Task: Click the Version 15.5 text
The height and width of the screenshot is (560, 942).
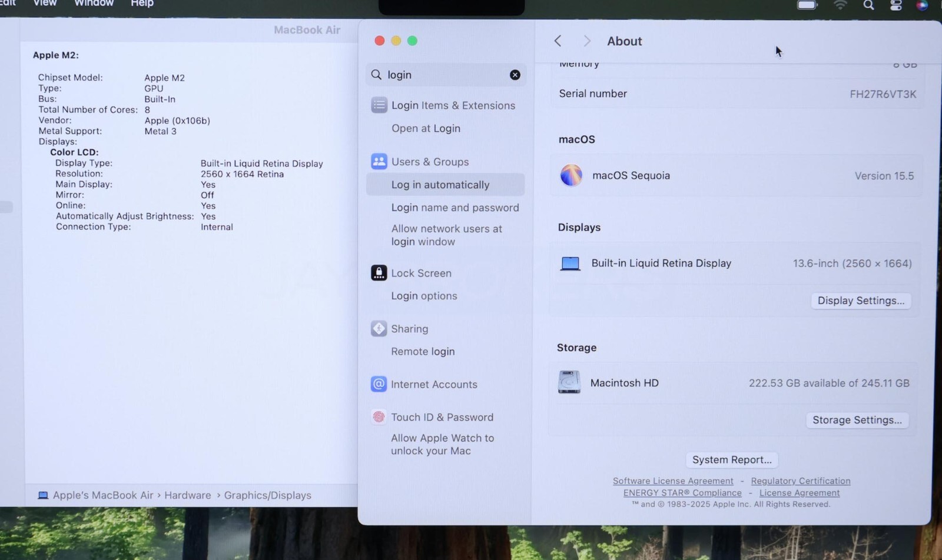Action: tap(884, 176)
